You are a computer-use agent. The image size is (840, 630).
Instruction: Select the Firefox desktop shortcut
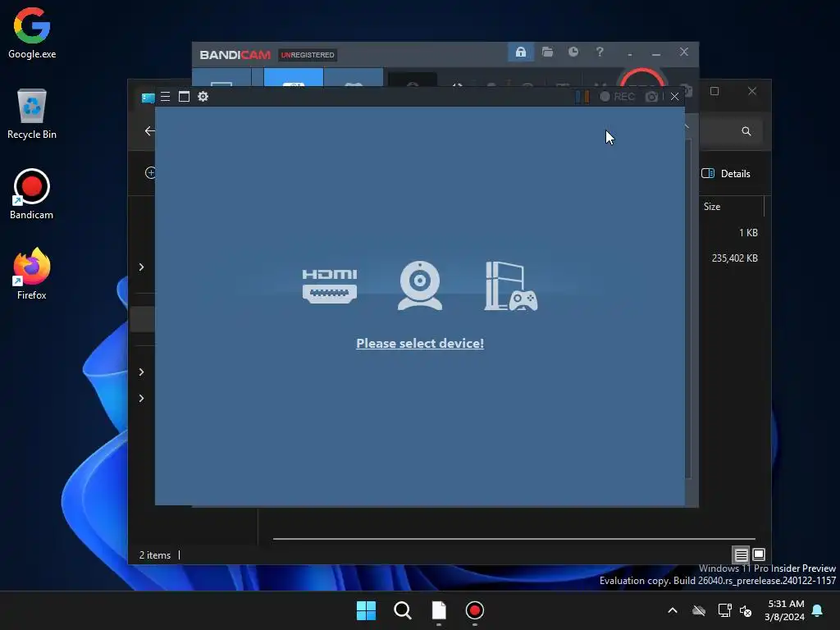point(32,274)
